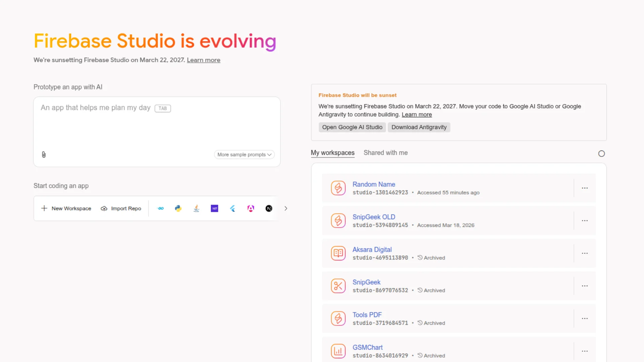Open the SnipGeek workspace scissors icon
This screenshot has width=644, height=362.
coord(338,286)
